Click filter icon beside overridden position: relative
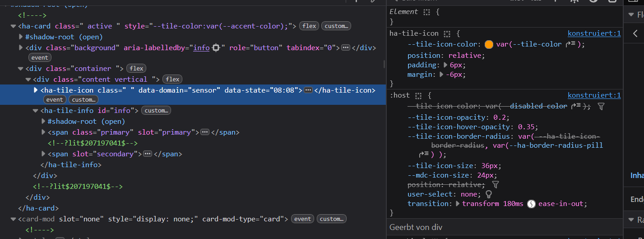Viewport: 644px width, 239px height. 495,185
